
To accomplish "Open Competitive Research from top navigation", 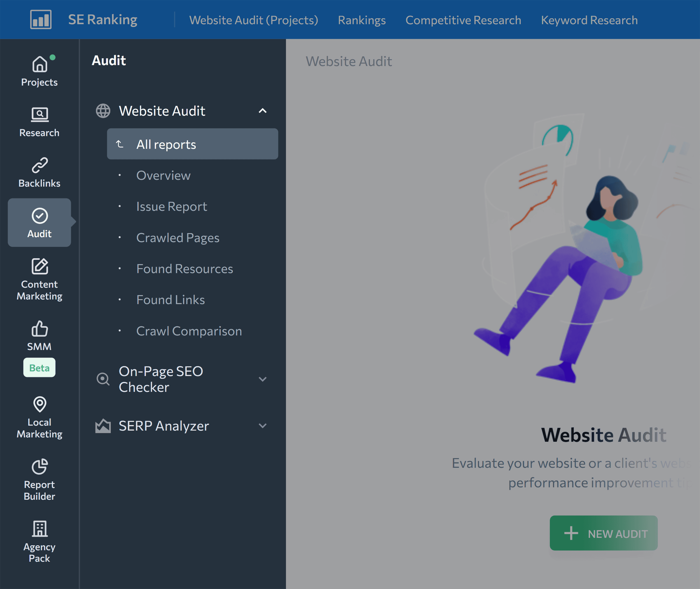I will (x=463, y=20).
